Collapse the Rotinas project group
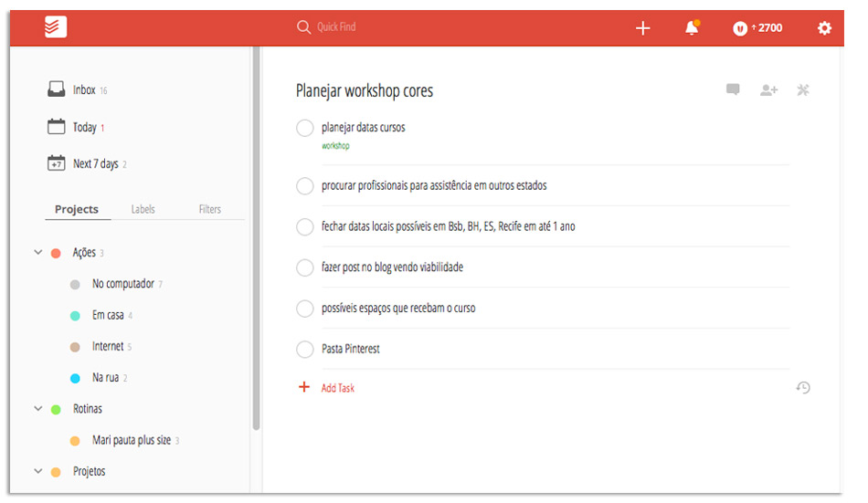868x503 pixels. 38,409
